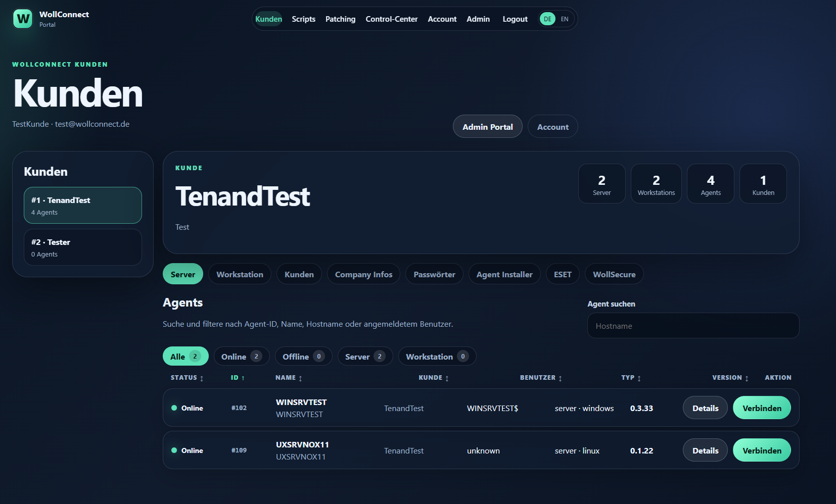Click the WollConnect W logo icon

click(23, 19)
